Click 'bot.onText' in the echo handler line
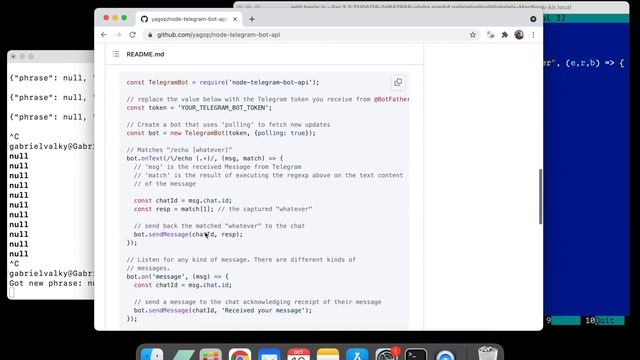This screenshot has width=640, height=360. [144, 158]
